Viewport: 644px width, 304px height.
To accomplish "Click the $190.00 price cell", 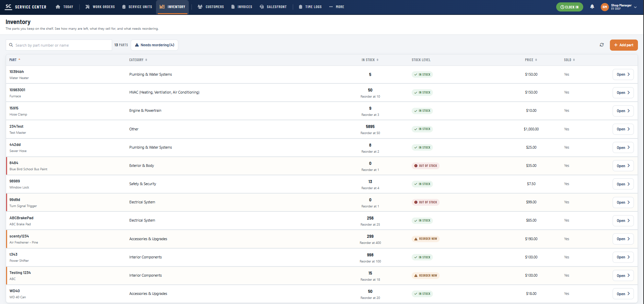I will click(x=531, y=239).
